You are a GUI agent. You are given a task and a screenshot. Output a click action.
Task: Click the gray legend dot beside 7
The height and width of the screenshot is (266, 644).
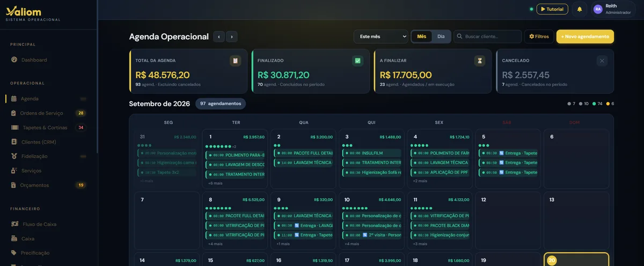(569, 104)
